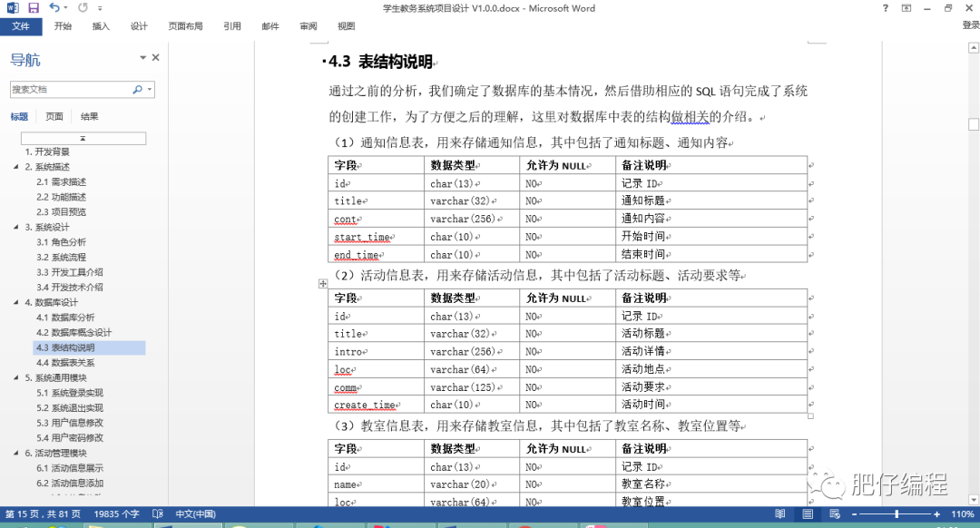Click the search magnifier icon
Screen dimensions: 980x528
137,89
